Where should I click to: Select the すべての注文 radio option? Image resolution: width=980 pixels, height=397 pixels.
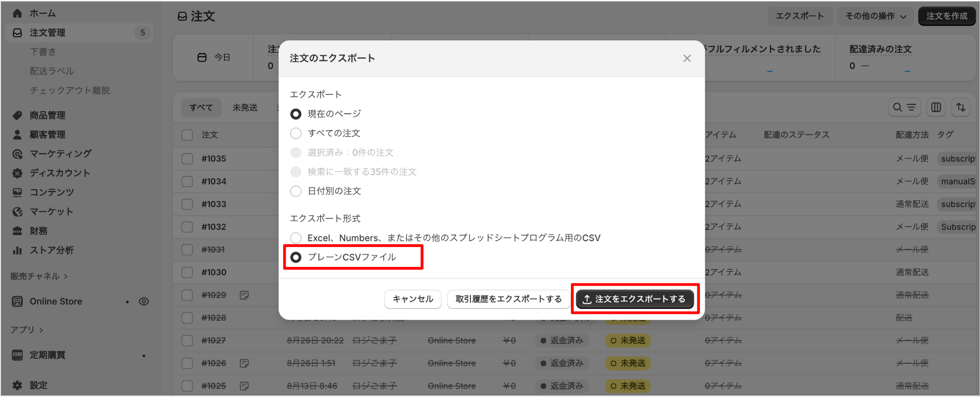pos(296,133)
